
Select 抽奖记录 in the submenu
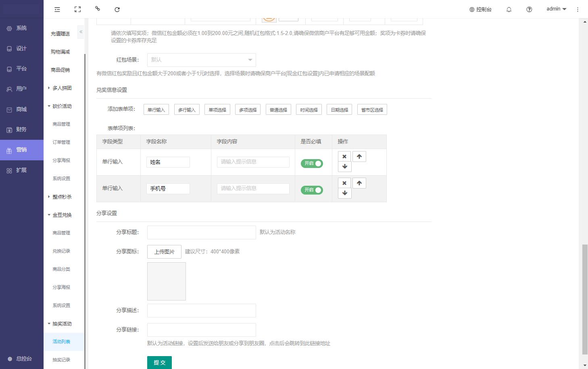61,360
